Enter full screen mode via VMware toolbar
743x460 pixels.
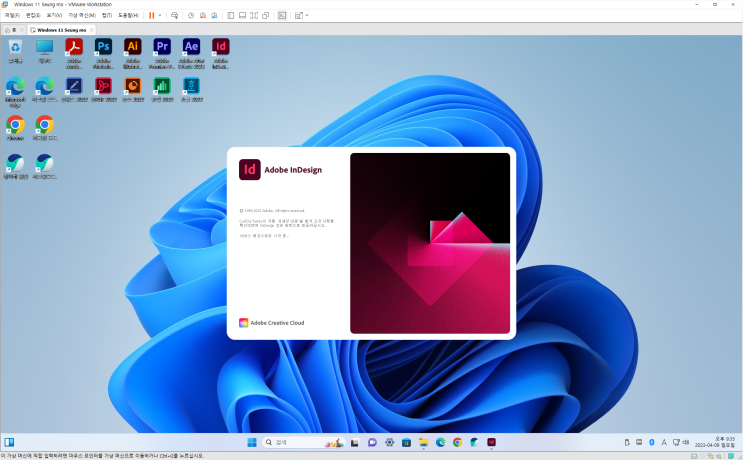pos(254,16)
